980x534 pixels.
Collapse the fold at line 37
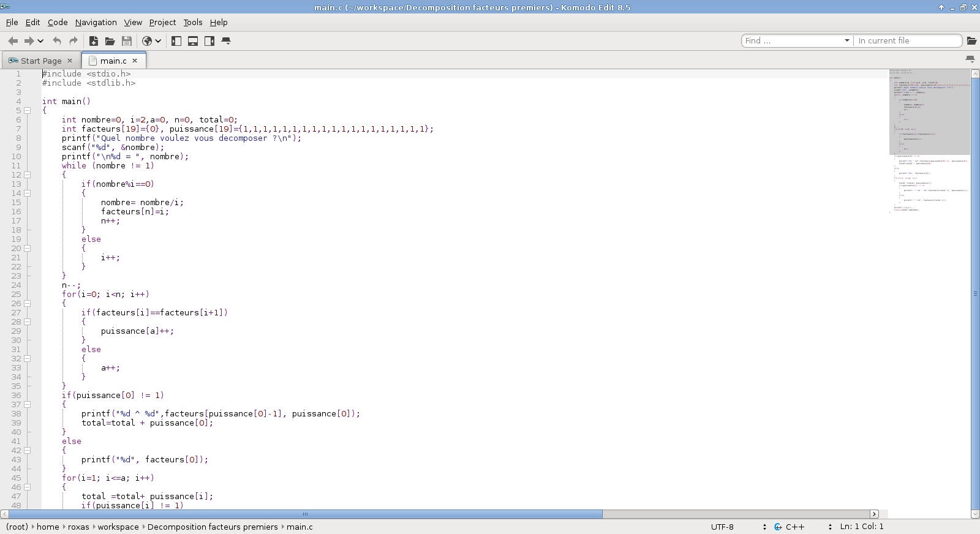(x=28, y=404)
